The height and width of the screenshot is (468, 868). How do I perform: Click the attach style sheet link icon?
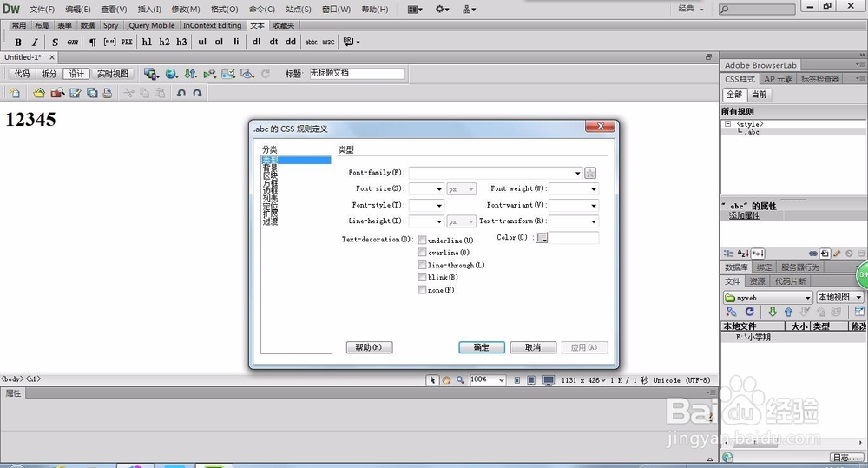812,254
